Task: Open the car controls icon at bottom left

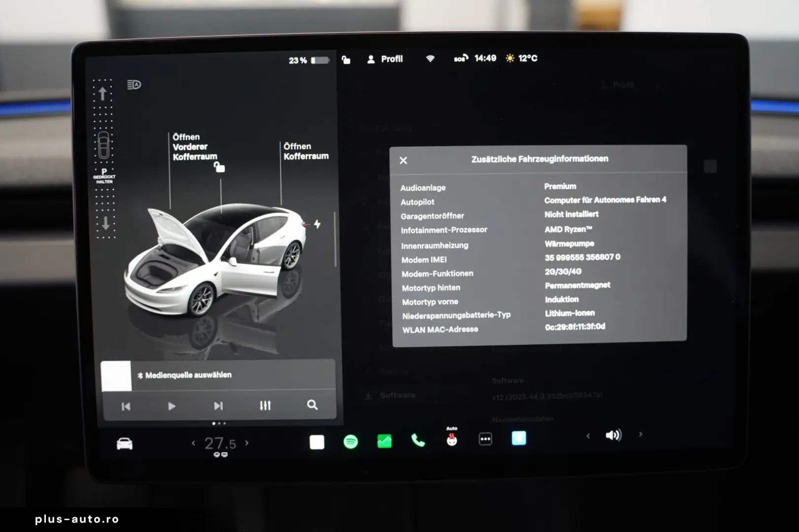Action: coord(125,443)
